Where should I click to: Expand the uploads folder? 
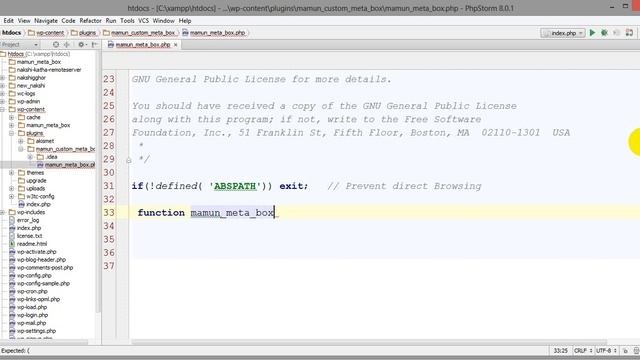[x=11, y=189]
